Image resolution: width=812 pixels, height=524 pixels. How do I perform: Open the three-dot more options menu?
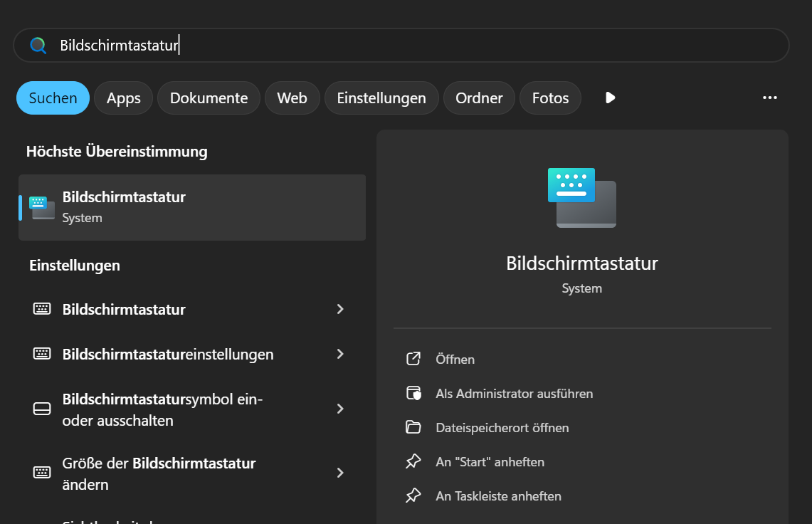point(769,98)
